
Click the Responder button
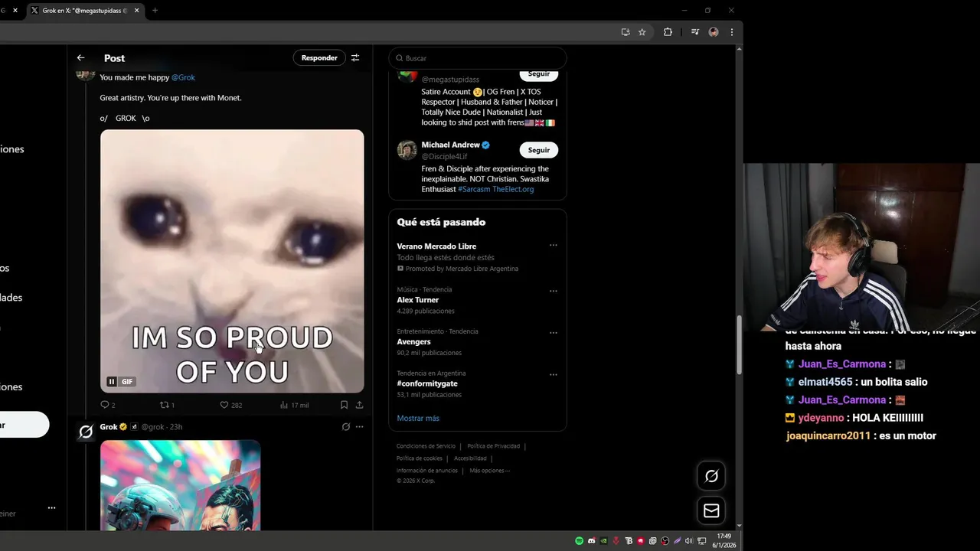(x=319, y=58)
